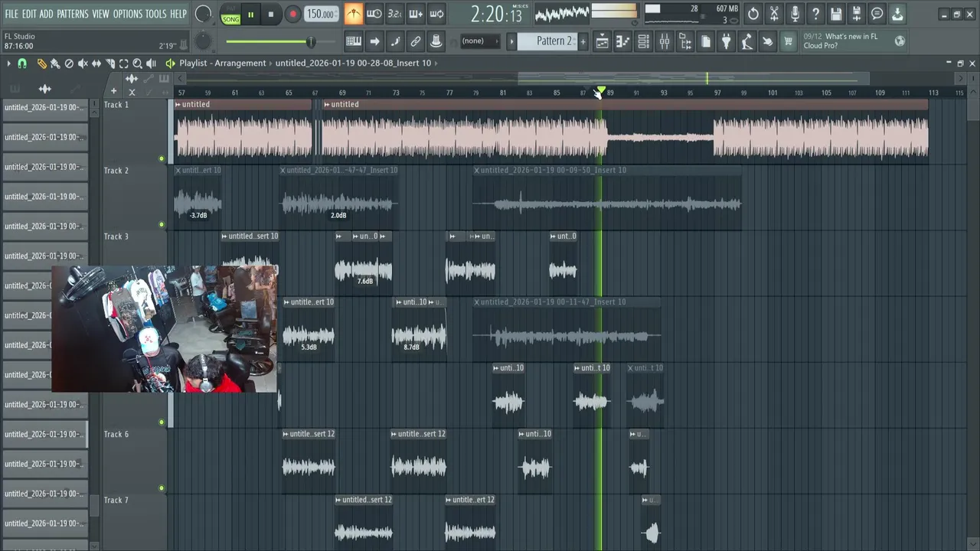The width and height of the screenshot is (980, 551).
Task: Expand pattern picker arrow left of Pattern 2
Action: [511, 41]
